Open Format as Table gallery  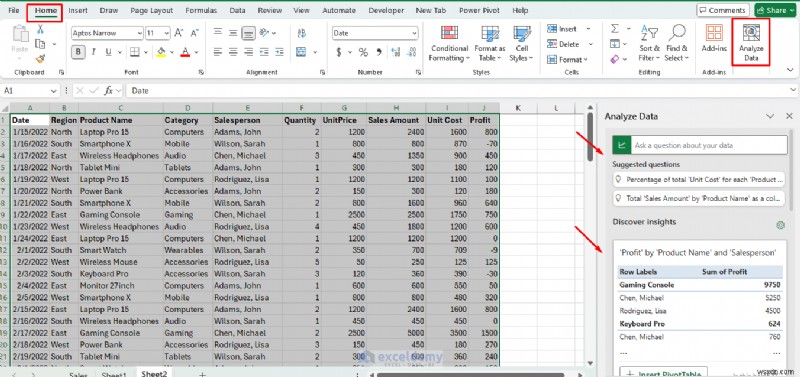(x=490, y=44)
